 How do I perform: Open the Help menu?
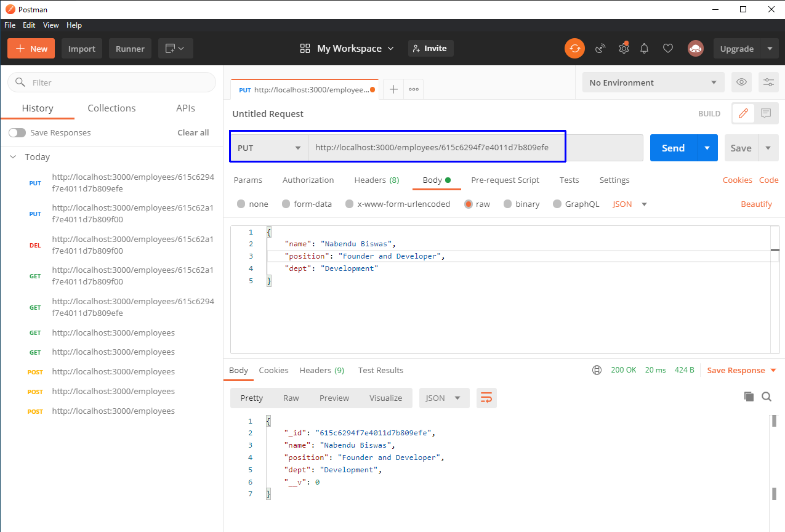pyautogui.click(x=74, y=25)
